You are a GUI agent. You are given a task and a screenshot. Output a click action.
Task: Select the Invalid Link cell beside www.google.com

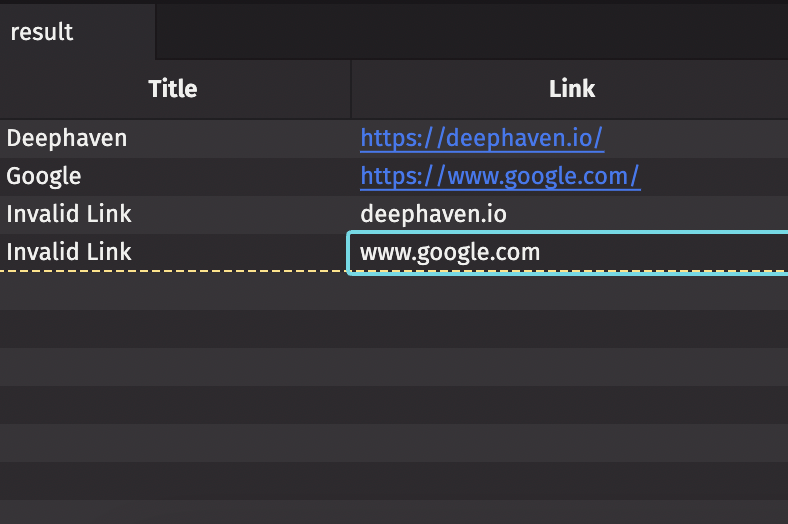click(x=69, y=252)
